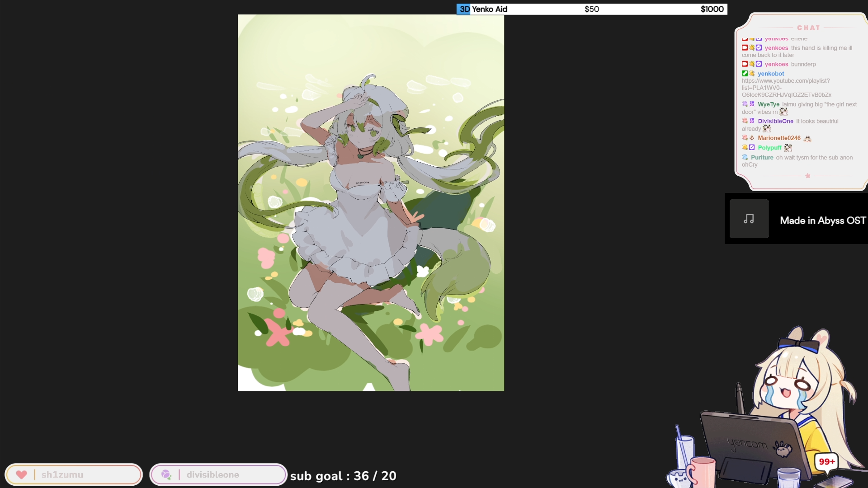Click the purple verified badge beside Polypuff
Screen dimensions: 868x488
tap(752, 147)
